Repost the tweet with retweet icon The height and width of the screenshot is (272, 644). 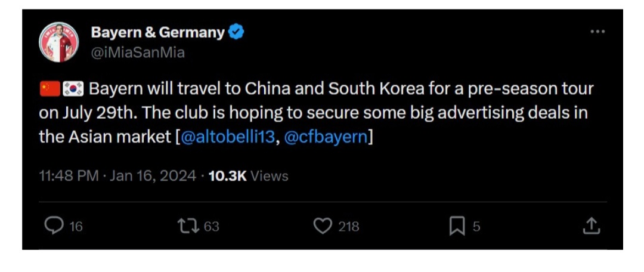click(x=188, y=225)
